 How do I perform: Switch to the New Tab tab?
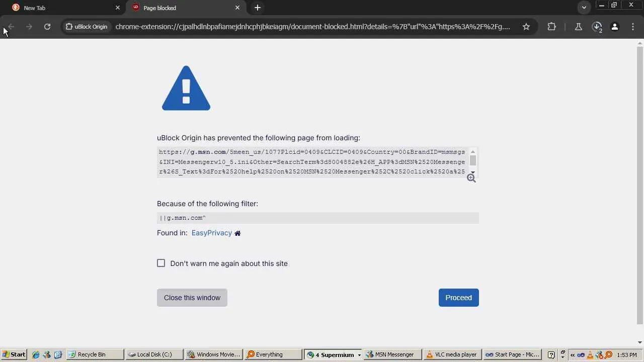(65, 8)
